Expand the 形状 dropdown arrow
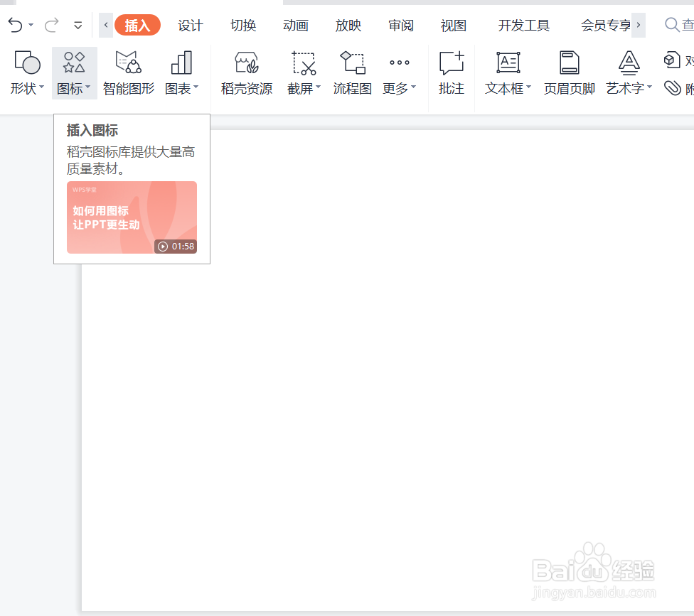 coord(42,87)
